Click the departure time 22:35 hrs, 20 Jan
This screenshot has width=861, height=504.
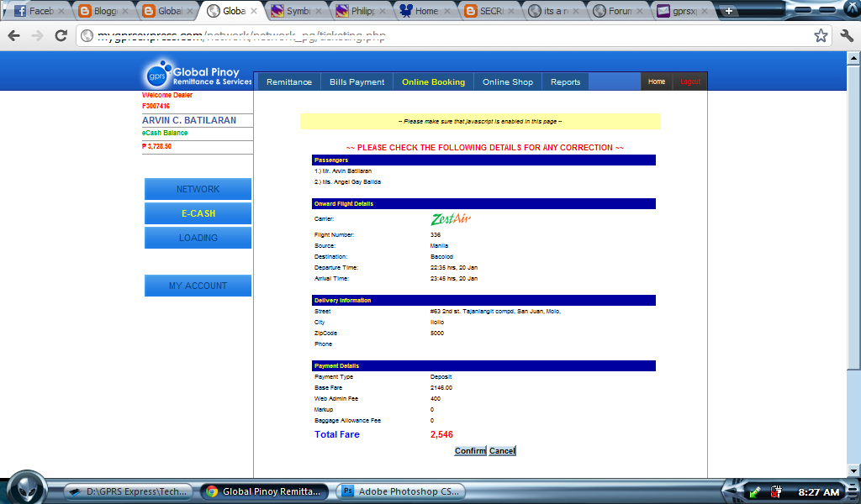(x=453, y=268)
